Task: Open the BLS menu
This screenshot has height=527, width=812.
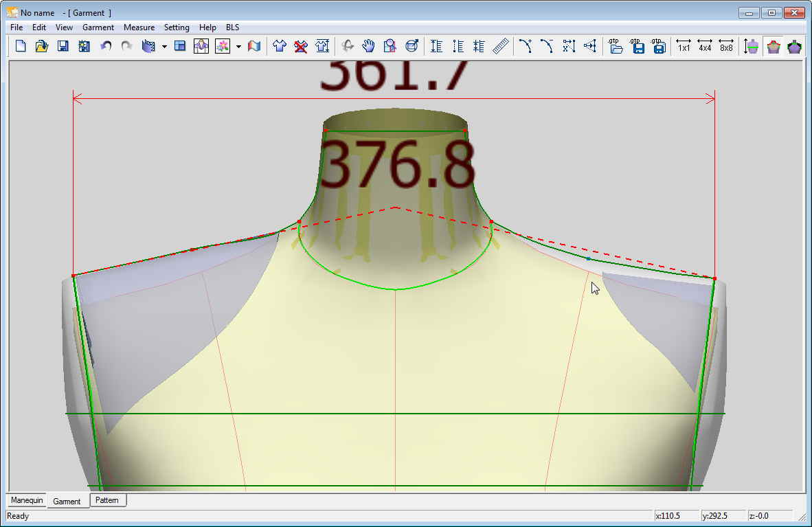Action: [x=232, y=27]
